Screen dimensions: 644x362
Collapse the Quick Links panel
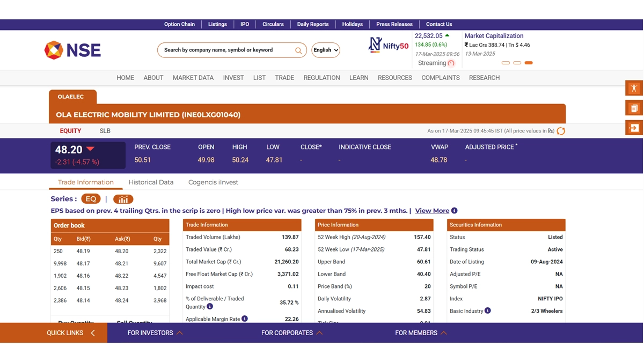click(x=92, y=333)
